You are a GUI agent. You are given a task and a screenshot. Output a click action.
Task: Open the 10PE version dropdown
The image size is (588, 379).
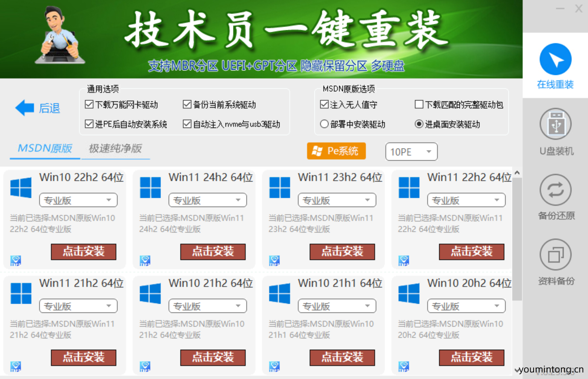point(411,152)
